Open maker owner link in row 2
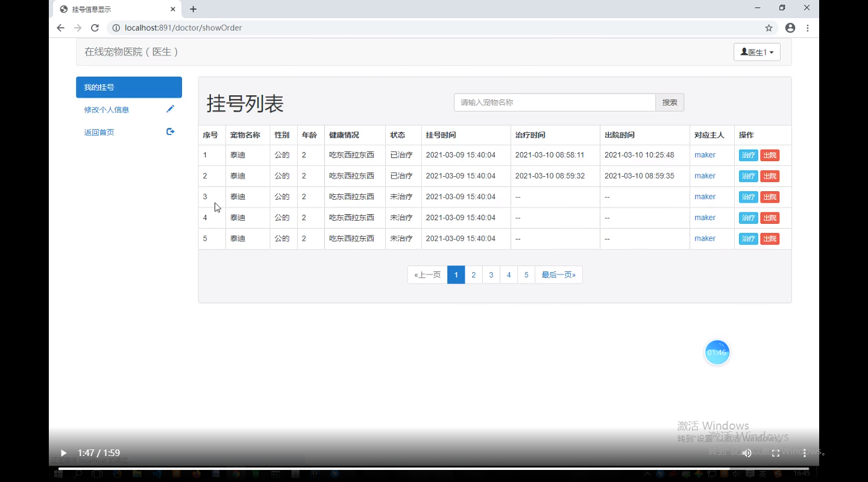 705,176
